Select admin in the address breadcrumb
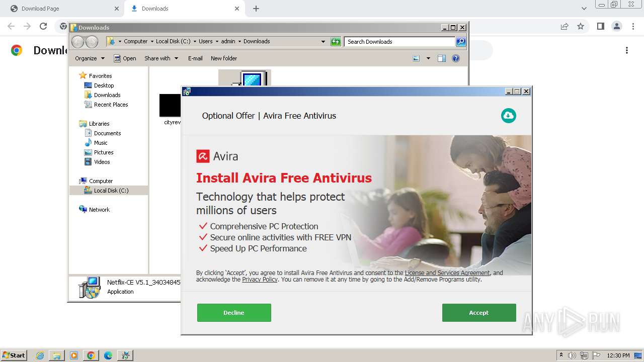 pyautogui.click(x=228, y=41)
